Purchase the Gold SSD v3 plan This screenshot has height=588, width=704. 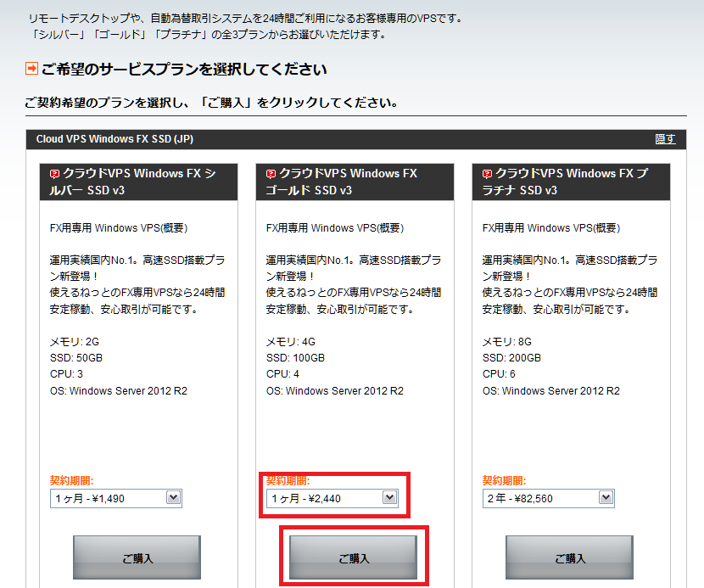pyautogui.click(x=354, y=557)
